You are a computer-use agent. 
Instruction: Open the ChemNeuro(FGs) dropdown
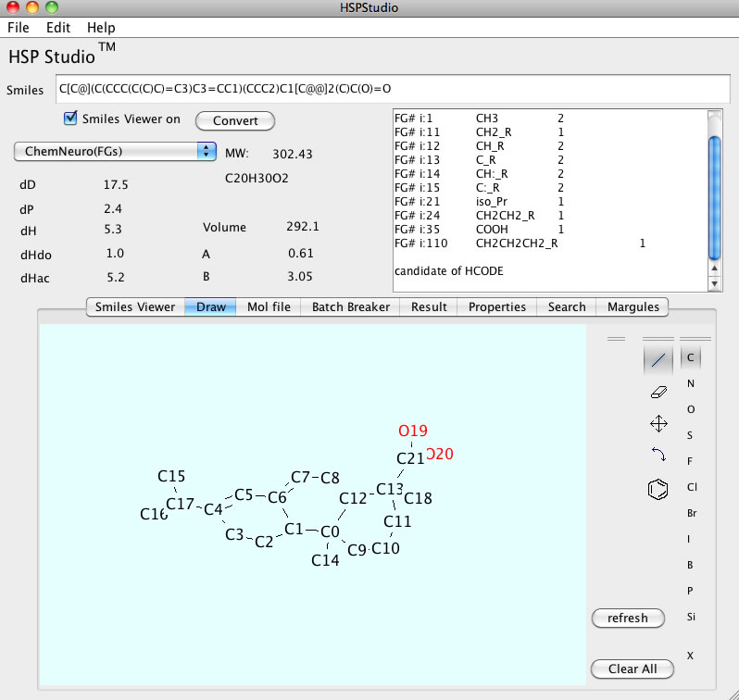pyautogui.click(x=115, y=151)
